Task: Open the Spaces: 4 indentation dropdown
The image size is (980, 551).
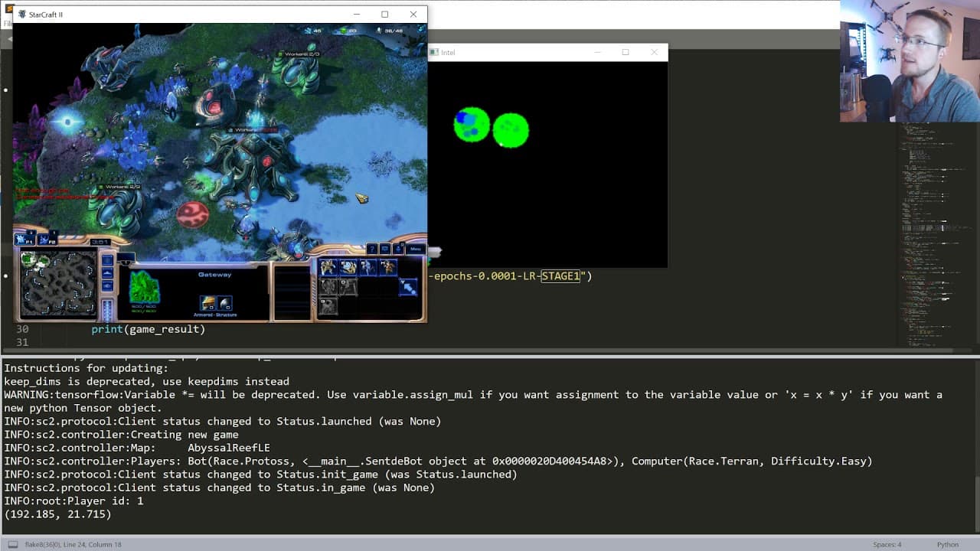Action: (x=887, y=544)
